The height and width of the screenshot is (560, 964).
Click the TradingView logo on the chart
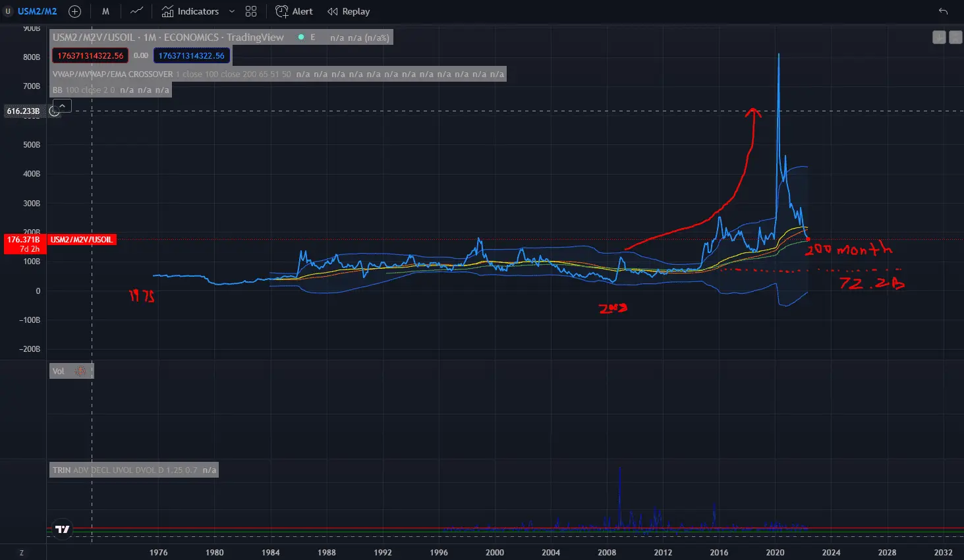click(x=63, y=529)
